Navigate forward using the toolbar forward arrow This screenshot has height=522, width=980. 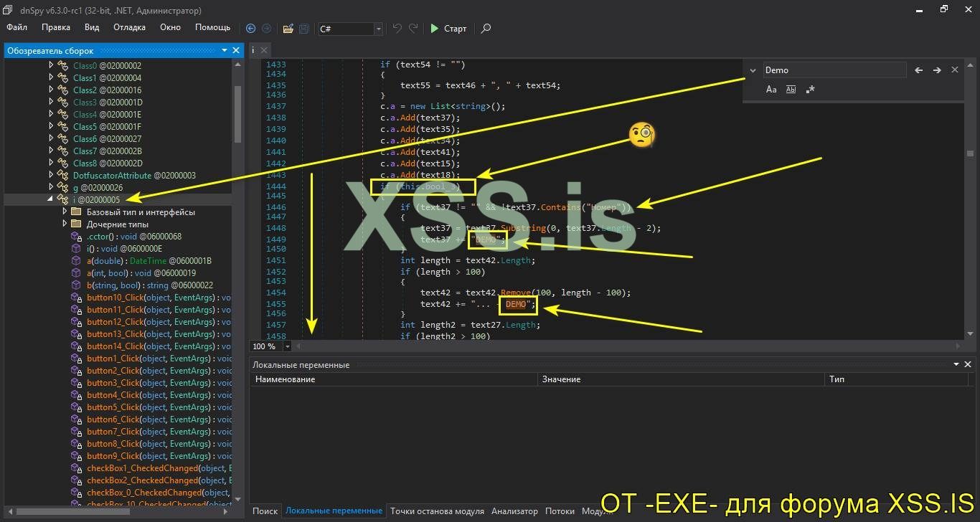(266, 29)
